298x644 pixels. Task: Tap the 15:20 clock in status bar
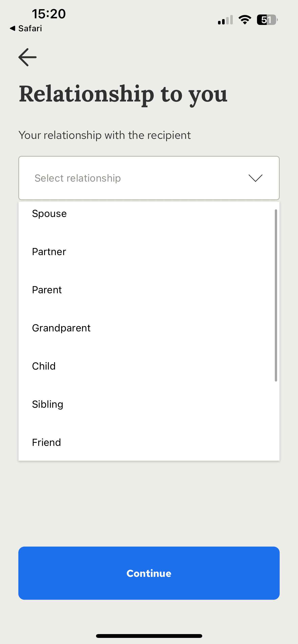point(49,14)
